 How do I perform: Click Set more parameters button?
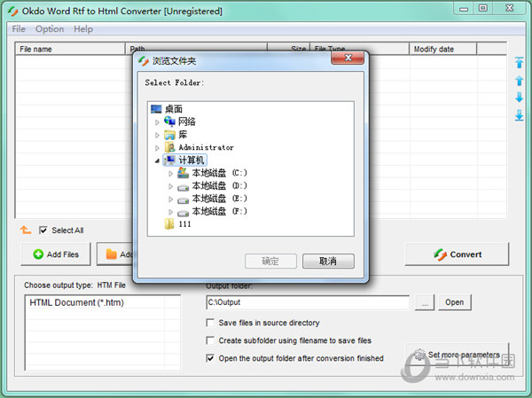[457, 355]
